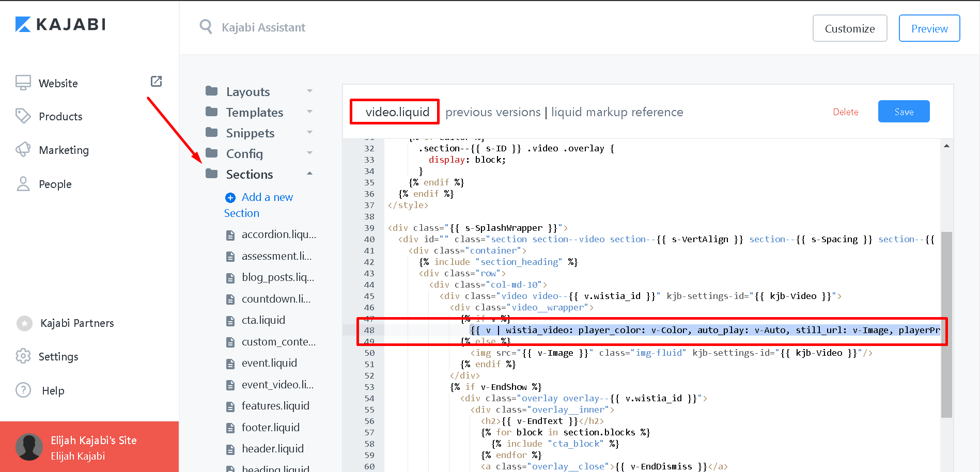Go to People in the sidebar
Image resolution: width=980 pixels, height=472 pixels.
pyautogui.click(x=55, y=184)
